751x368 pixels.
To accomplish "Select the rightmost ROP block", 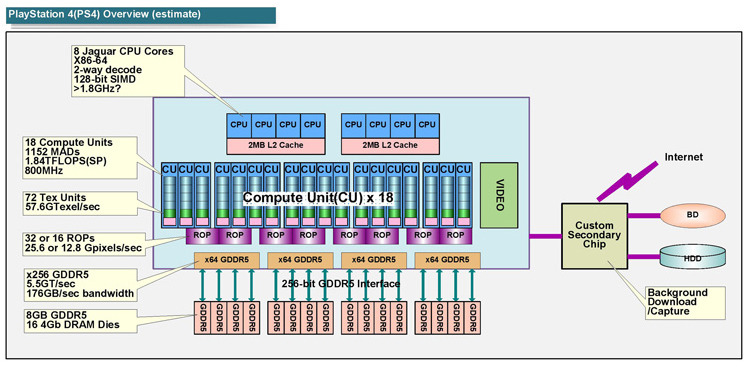I will [455, 235].
